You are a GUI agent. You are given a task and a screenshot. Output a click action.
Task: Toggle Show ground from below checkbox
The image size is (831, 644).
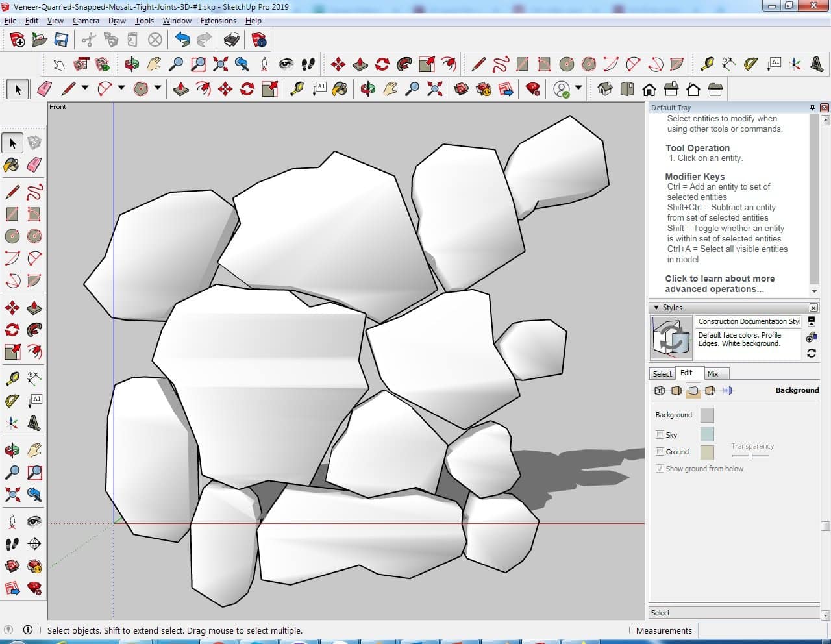point(660,469)
